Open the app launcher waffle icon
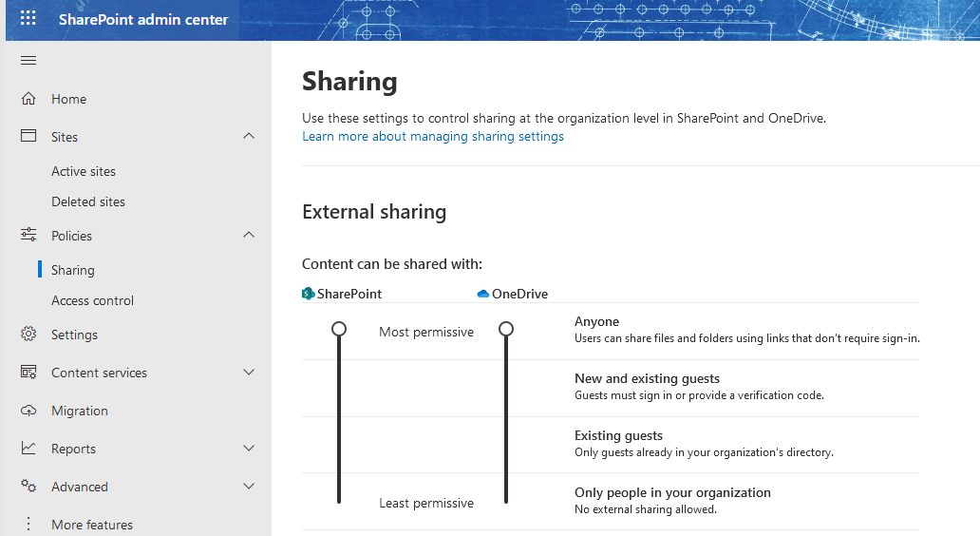The height and width of the screenshot is (536, 980). 28,18
